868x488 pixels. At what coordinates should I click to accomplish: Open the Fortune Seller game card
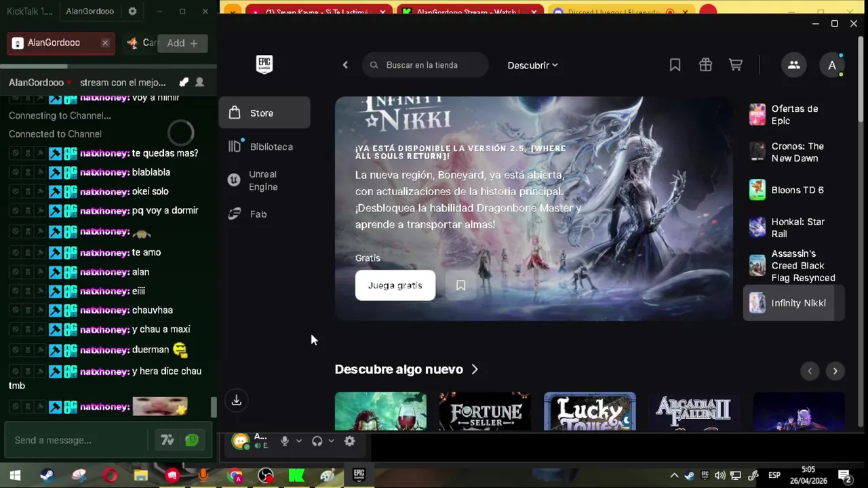point(485,411)
